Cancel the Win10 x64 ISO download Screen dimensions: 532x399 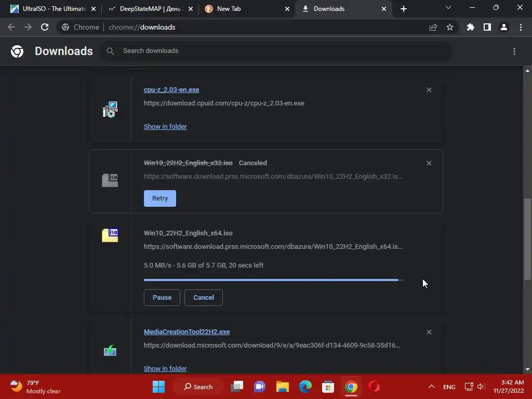(x=204, y=298)
